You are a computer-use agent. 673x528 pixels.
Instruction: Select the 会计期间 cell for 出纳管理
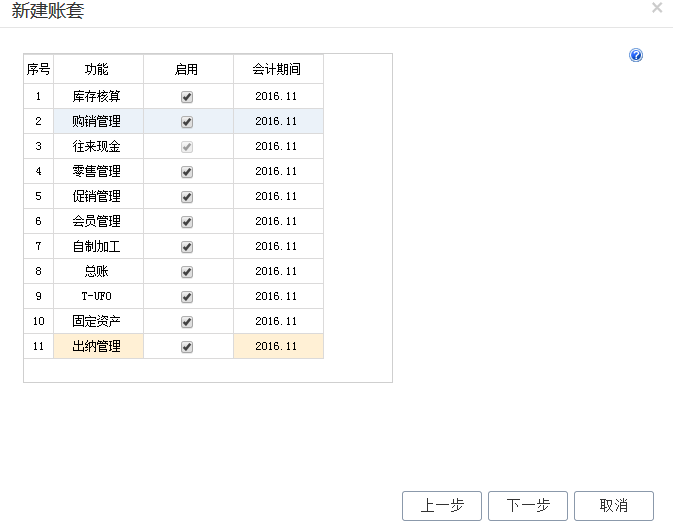pyautogui.click(x=277, y=347)
